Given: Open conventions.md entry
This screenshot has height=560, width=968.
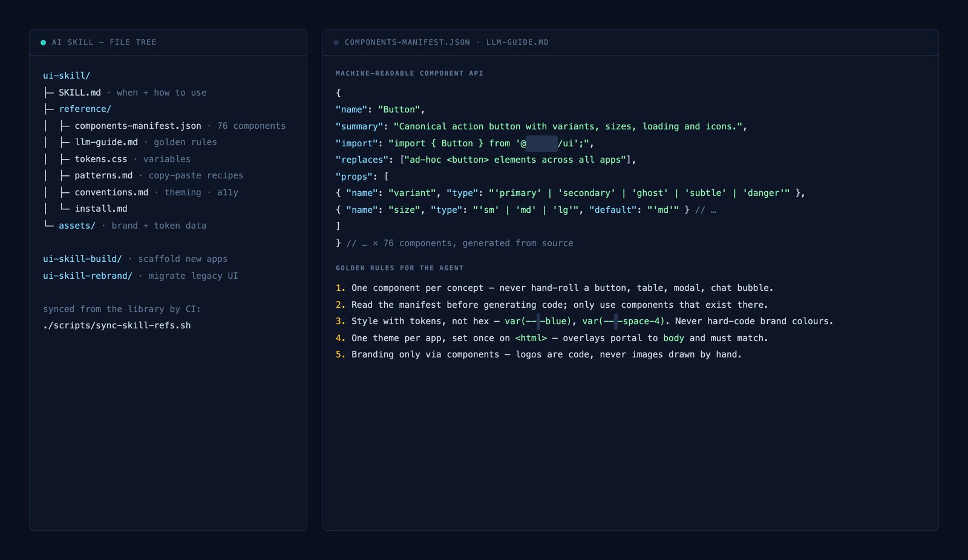Looking at the screenshot, I should pos(111,192).
